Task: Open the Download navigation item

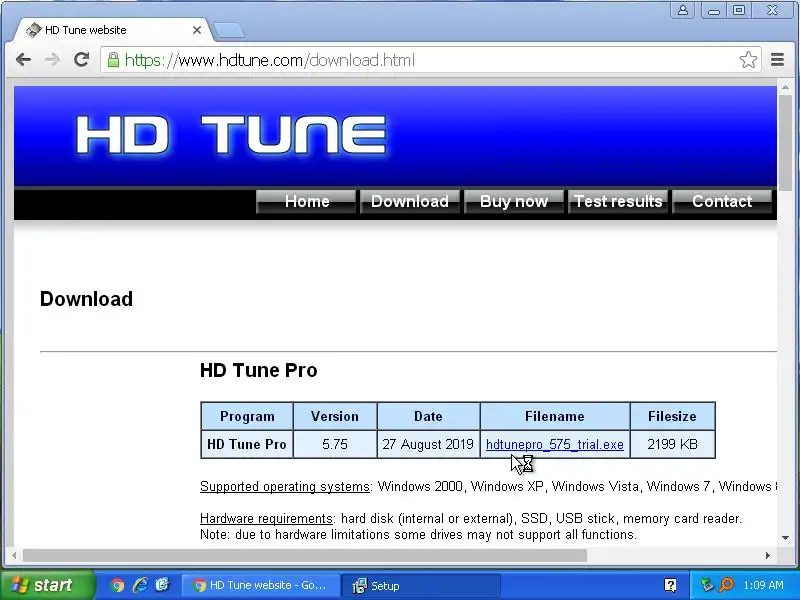Action: click(x=410, y=202)
